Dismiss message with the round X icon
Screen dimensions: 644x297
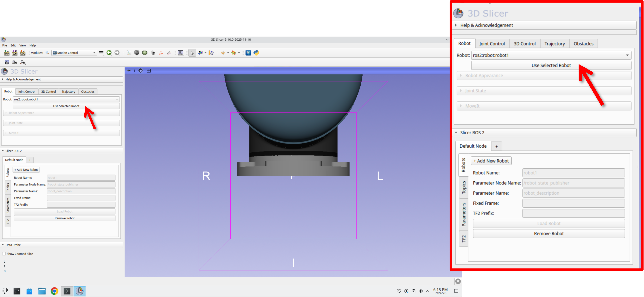pyautogui.click(x=458, y=282)
